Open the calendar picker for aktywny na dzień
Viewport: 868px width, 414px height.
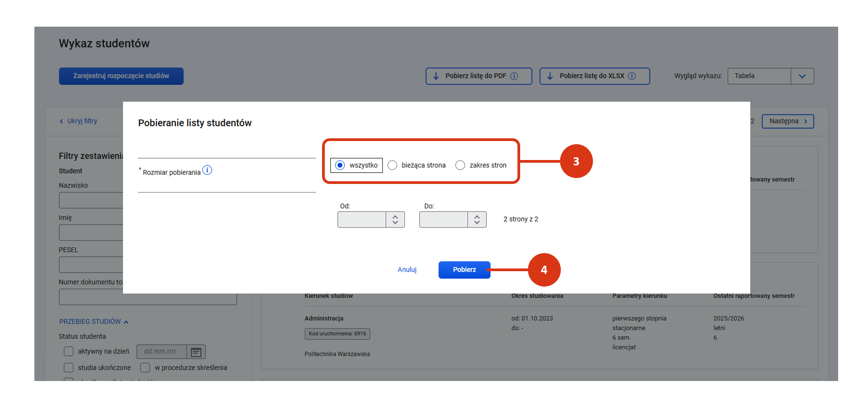tap(196, 352)
